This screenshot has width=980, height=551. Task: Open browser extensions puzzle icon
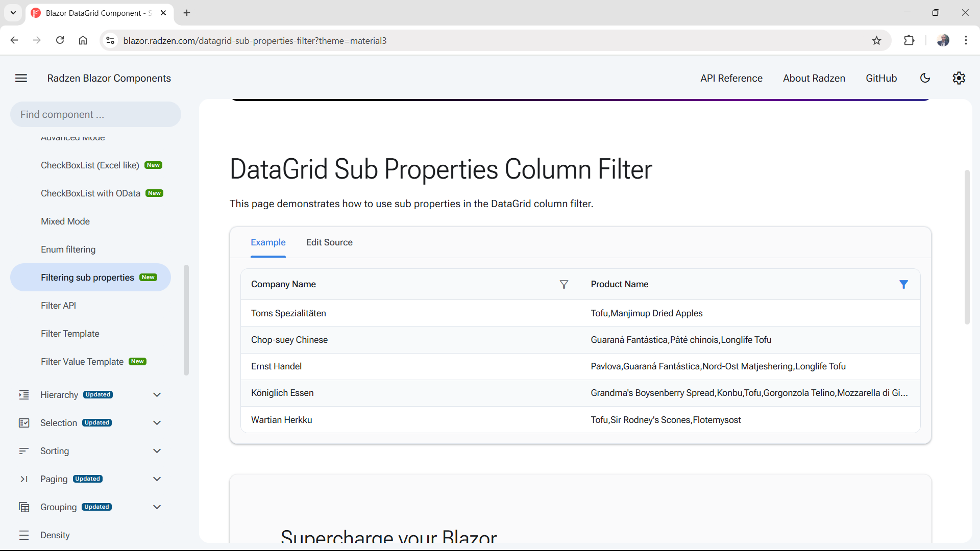click(909, 40)
